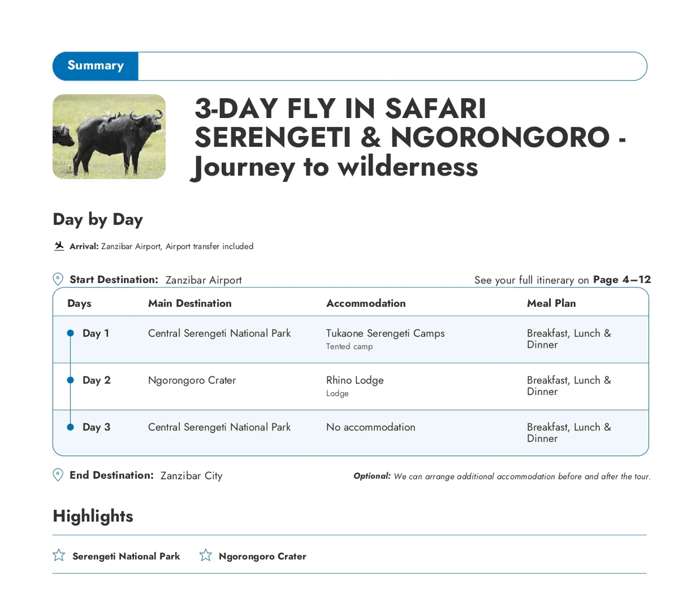Click the Day 2 timeline dot
This screenshot has height=601, width=700.
coord(71,380)
